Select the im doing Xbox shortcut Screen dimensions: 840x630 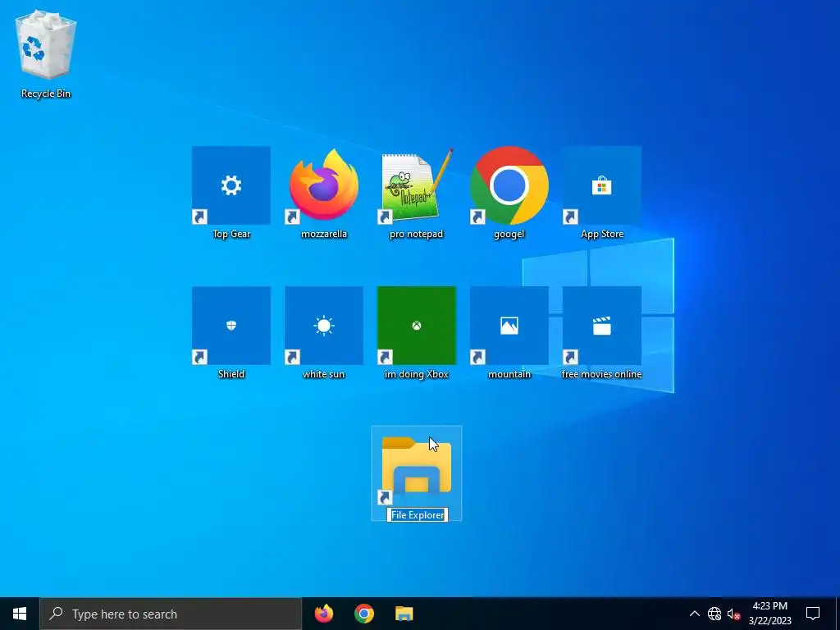(x=416, y=326)
